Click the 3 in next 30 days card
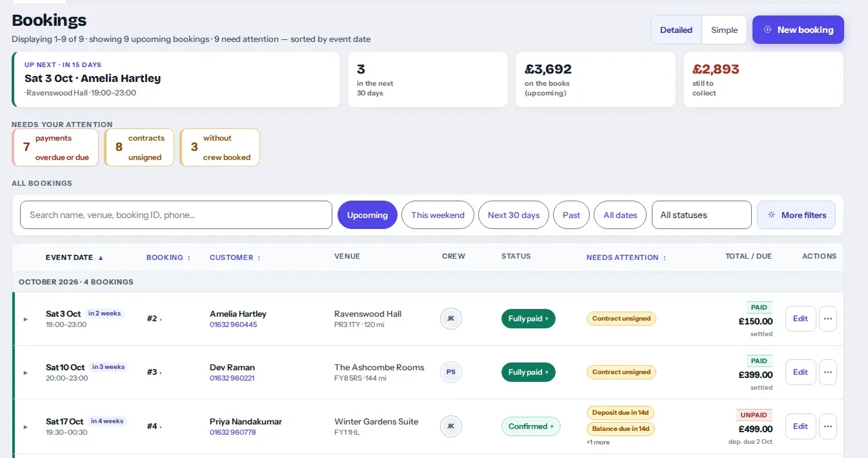 (428, 79)
